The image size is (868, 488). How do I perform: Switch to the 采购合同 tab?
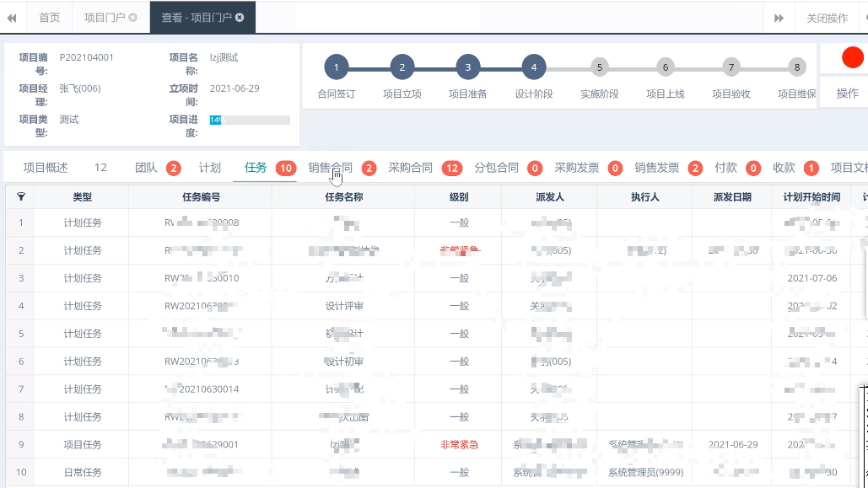pyautogui.click(x=411, y=168)
